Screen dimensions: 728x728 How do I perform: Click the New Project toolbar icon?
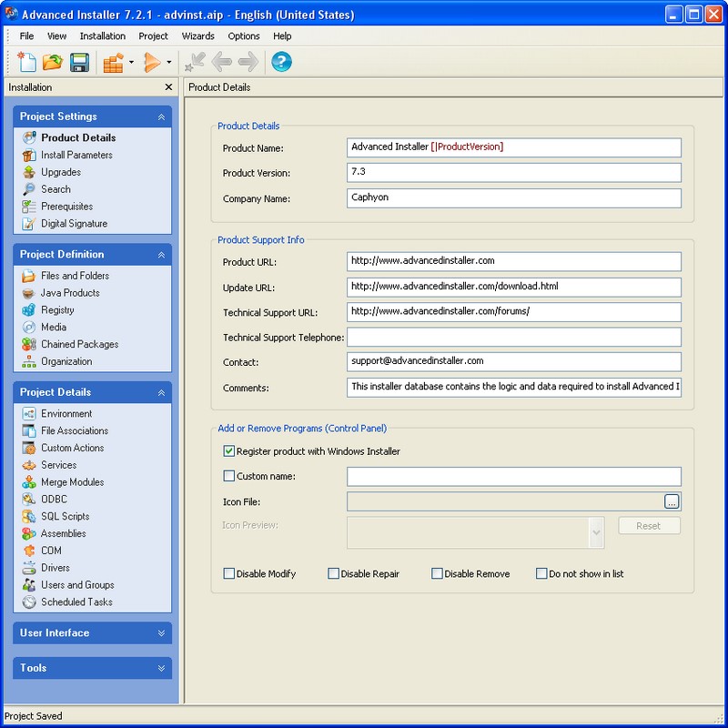pyautogui.click(x=27, y=62)
